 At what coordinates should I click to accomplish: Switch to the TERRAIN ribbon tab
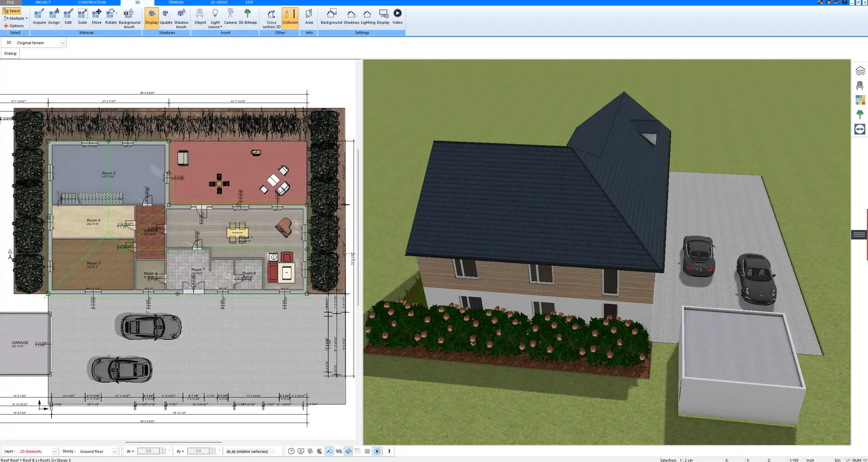[176, 2]
